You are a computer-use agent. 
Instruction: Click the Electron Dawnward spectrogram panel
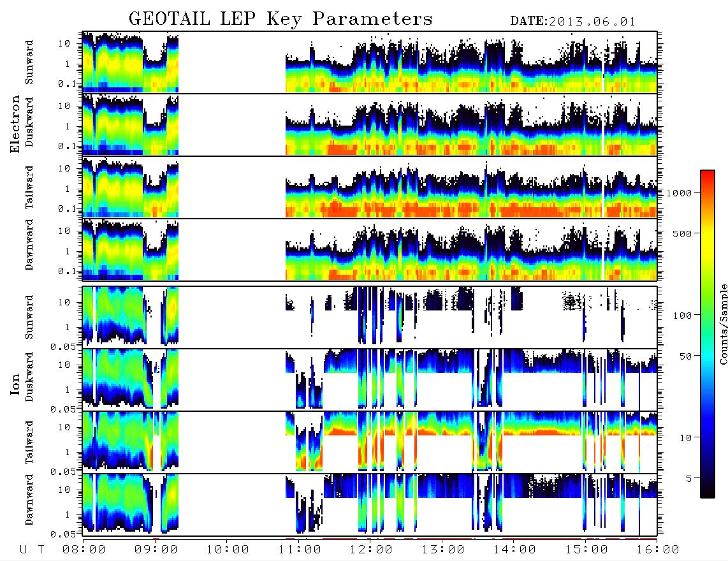(370, 250)
